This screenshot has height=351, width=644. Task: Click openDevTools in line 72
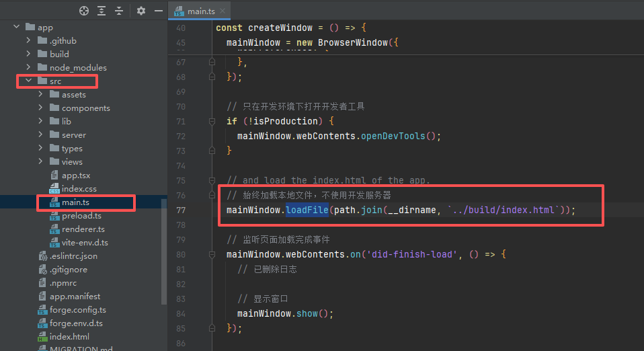(x=393, y=136)
